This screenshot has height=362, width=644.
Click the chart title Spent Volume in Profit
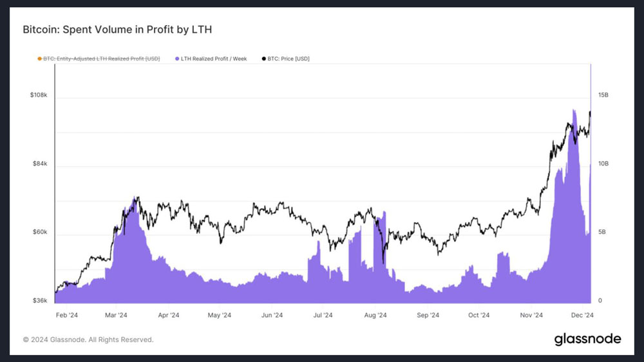117,30
